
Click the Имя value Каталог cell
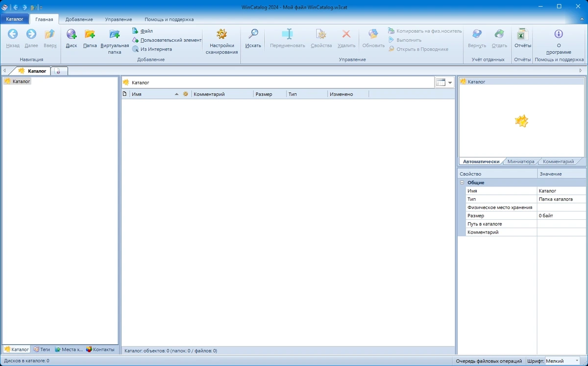(562, 191)
